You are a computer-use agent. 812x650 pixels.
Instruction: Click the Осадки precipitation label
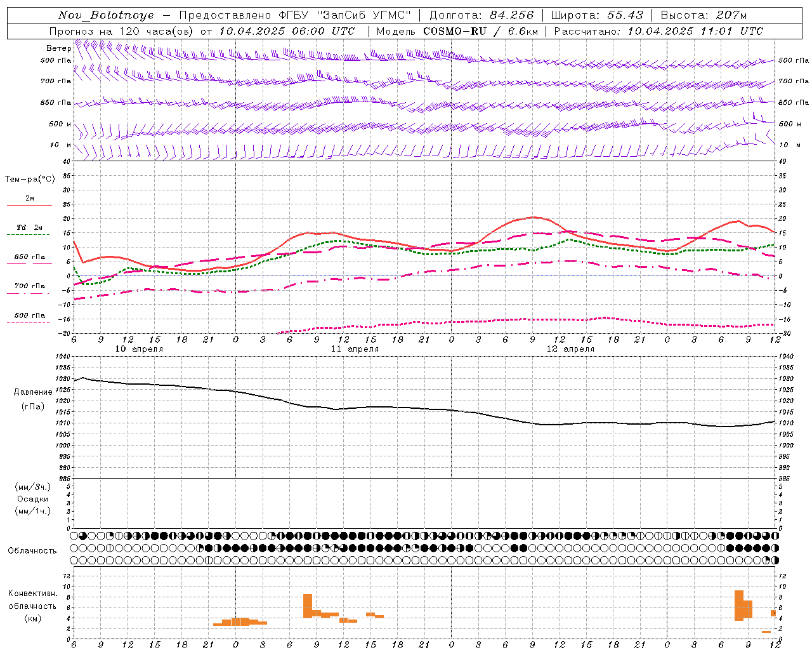(x=33, y=499)
